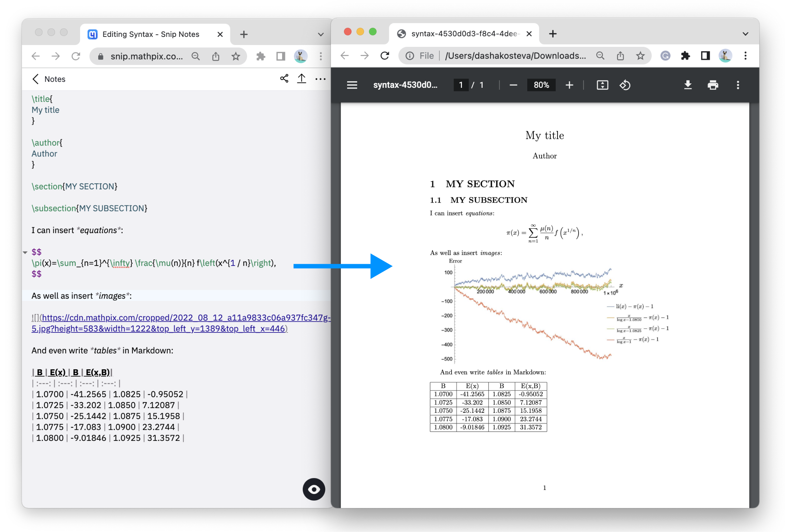Click the fit-to-page icon in PDF viewer
This screenshot has height=532, width=785.
point(601,85)
